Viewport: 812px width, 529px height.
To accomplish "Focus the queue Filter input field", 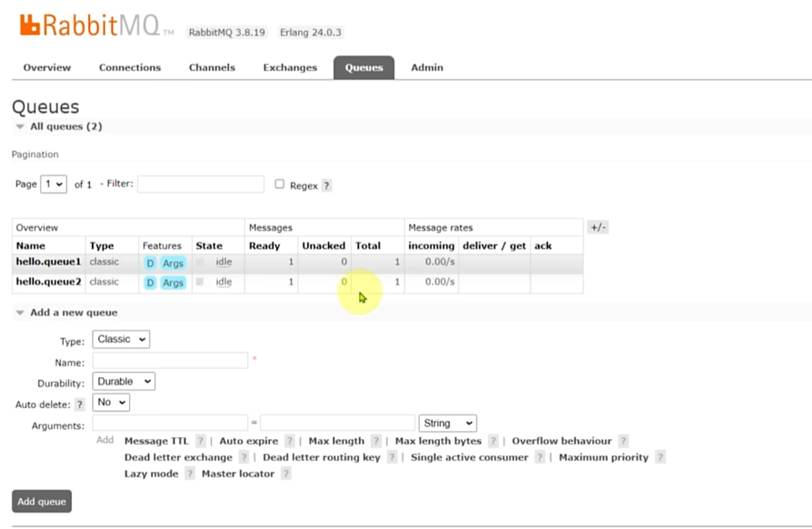I will click(x=201, y=184).
